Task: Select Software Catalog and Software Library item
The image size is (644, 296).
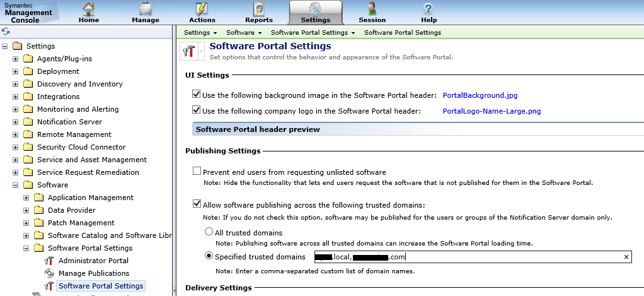Action: coord(109,235)
